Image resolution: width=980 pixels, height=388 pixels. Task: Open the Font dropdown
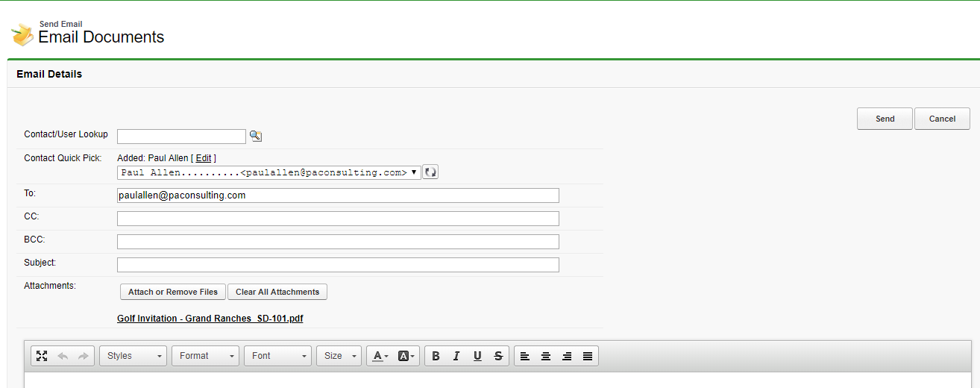pyautogui.click(x=278, y=356)
